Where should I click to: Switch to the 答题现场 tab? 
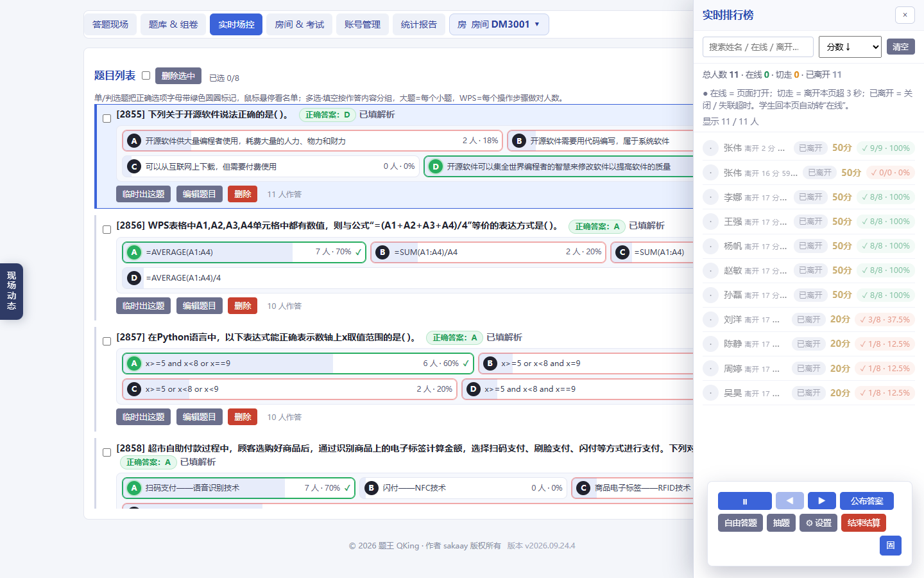[110, 24]
